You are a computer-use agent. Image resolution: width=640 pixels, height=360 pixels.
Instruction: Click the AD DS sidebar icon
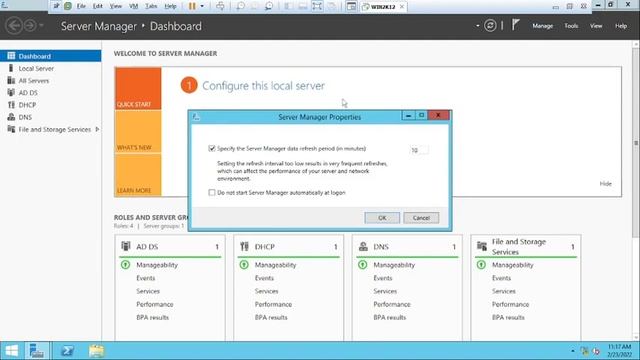click(11, 93)
